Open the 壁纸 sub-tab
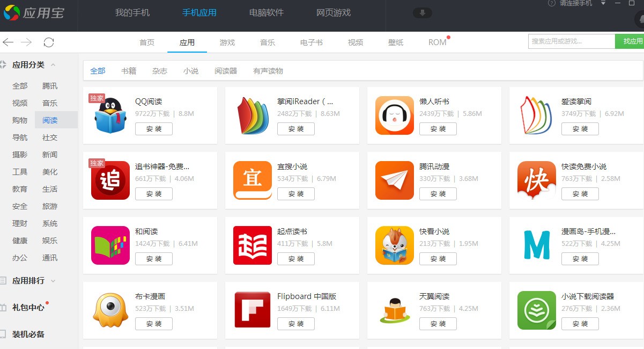 point(396,42)
